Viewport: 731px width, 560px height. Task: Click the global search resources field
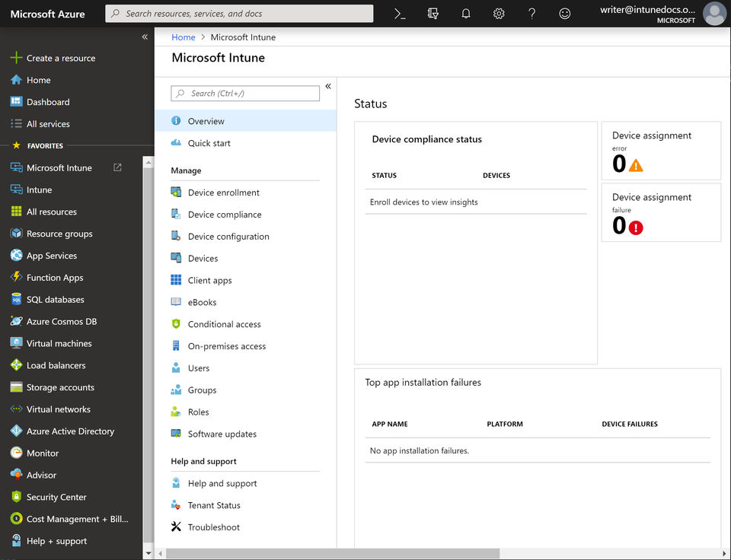coord(240,14)
